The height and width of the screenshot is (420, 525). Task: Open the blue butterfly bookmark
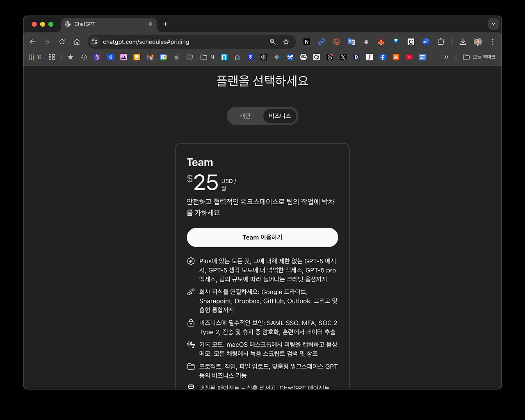(x=290, y=57)
